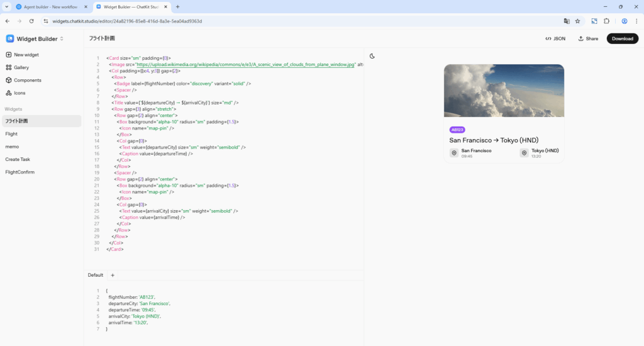Click the clouds image in card preview
644x346 pixels.
(x=504, y=91)
